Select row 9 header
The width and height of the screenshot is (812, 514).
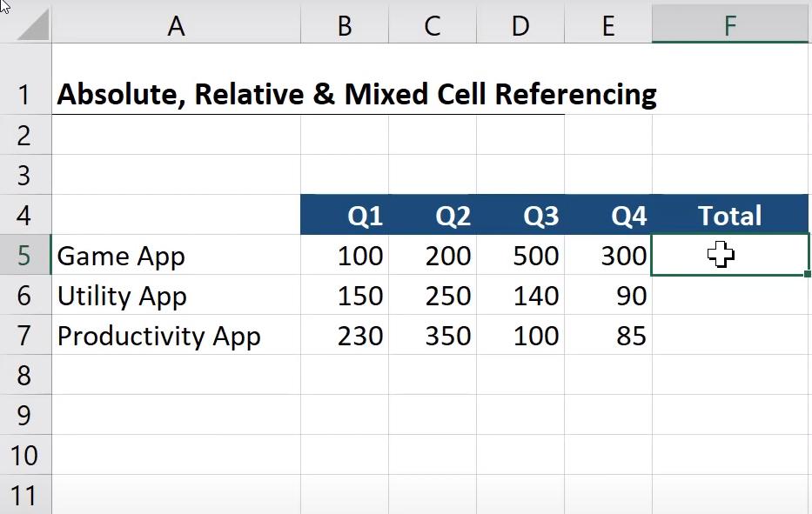coord(25,415)
